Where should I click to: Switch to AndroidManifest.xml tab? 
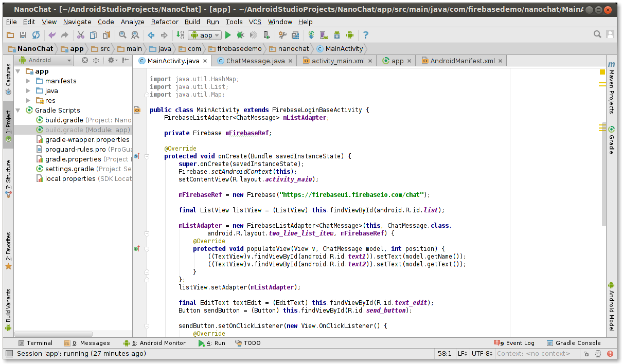click(x=462, y=61)
